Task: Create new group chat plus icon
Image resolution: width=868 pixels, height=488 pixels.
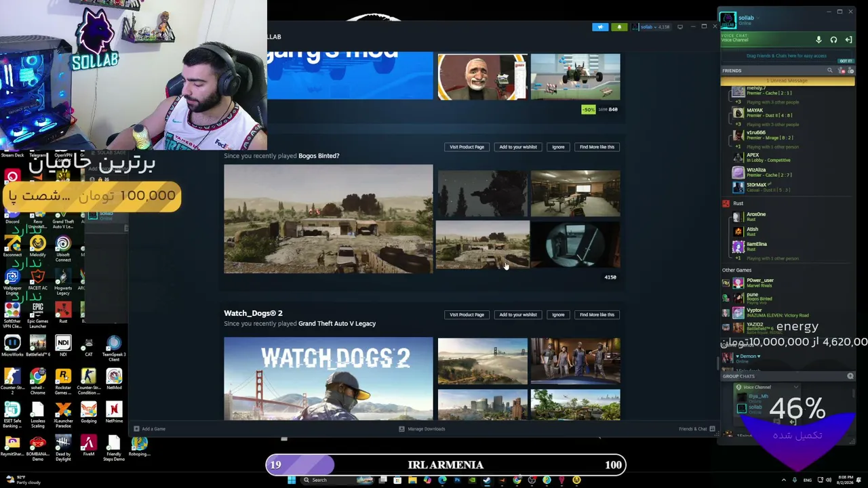Action: pyautogui.click(x=850, y=376)
